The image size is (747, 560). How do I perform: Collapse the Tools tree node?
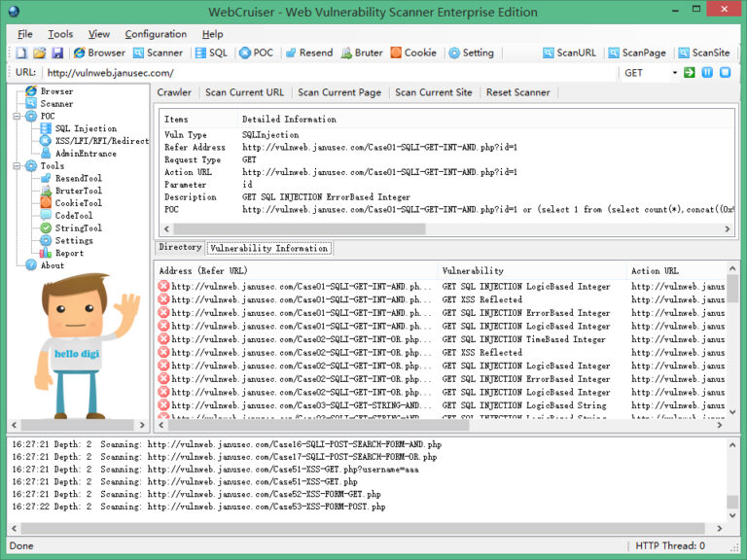tap(17, 165)
